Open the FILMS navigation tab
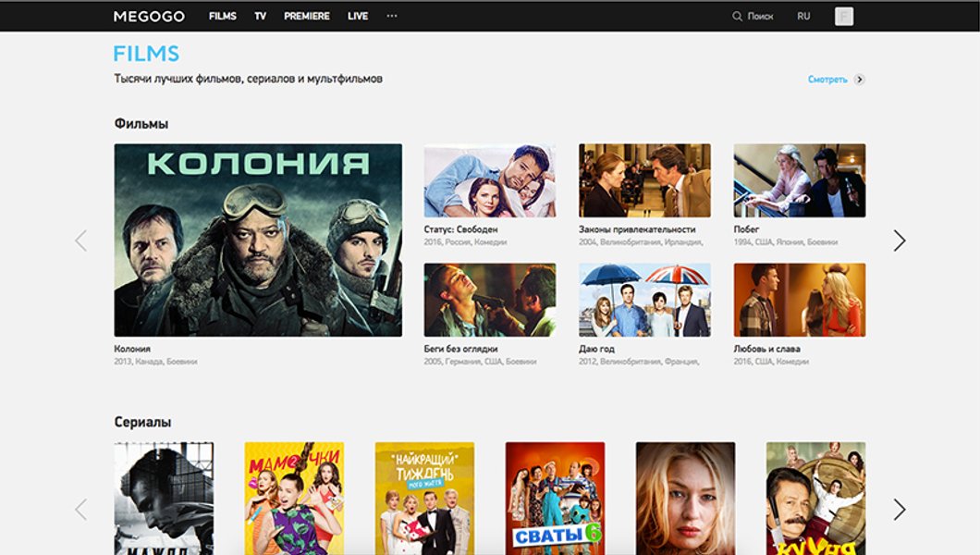This screenshot has width=980, height=555. [222, 17]
